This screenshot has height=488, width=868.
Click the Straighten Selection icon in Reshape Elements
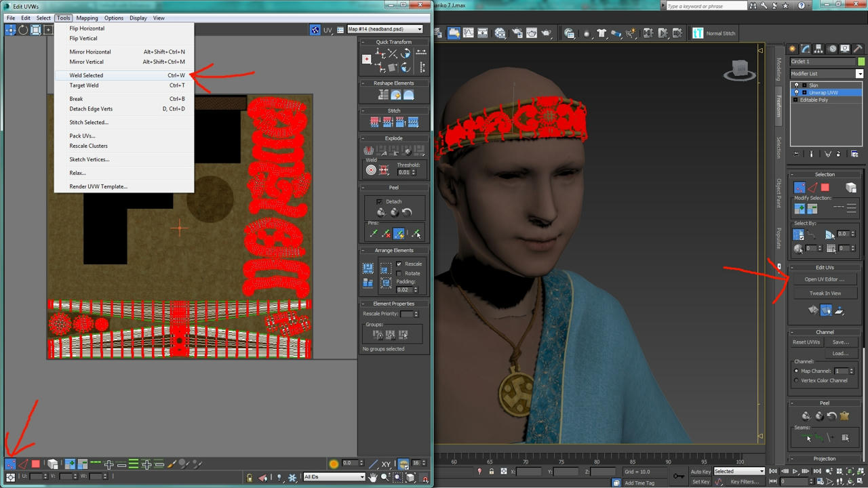pos(383,95)
